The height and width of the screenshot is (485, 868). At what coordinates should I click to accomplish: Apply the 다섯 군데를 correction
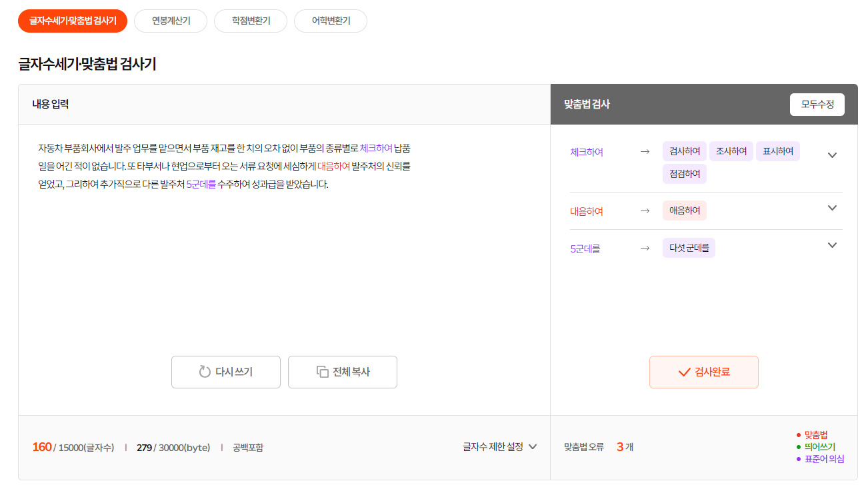(689, 248)
